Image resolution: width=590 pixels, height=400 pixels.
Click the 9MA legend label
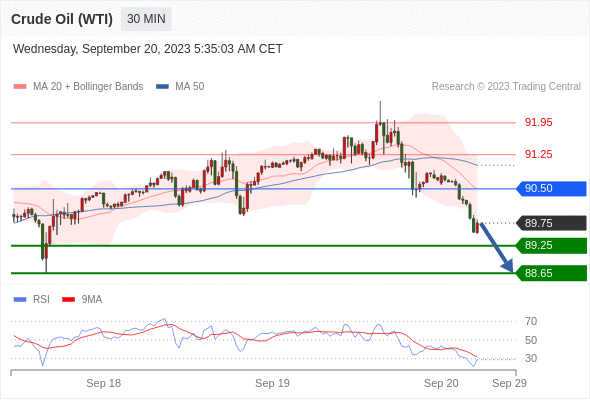[x=92, y=300]
